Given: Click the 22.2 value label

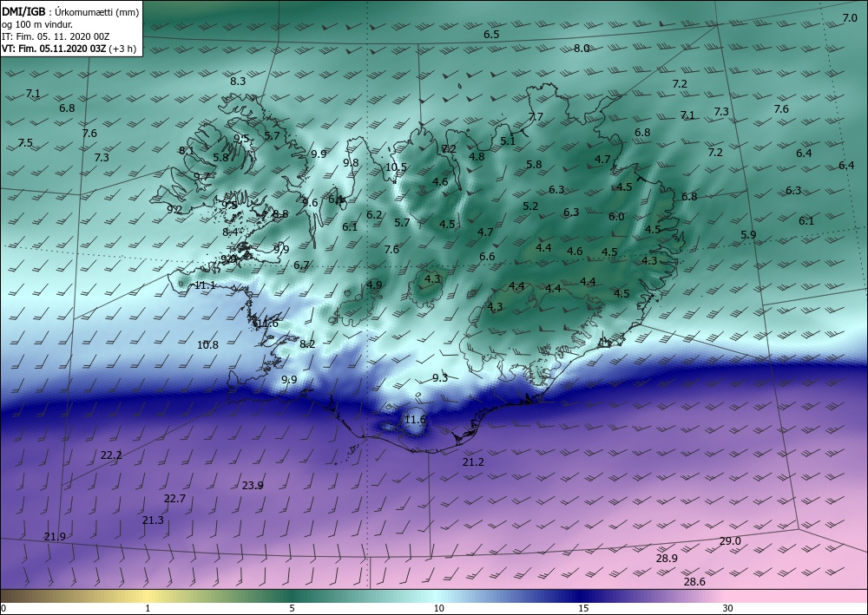Looking at the screenshot, I should [x=111, y=455].
